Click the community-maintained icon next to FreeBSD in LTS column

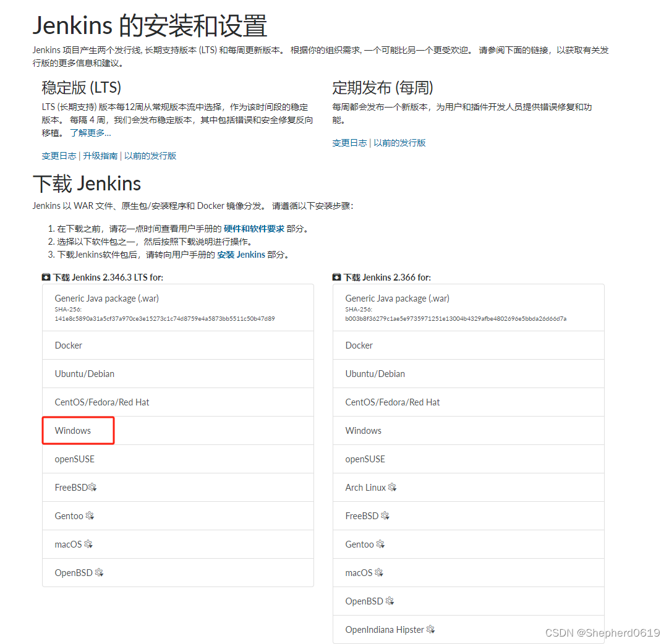point(93,487)
